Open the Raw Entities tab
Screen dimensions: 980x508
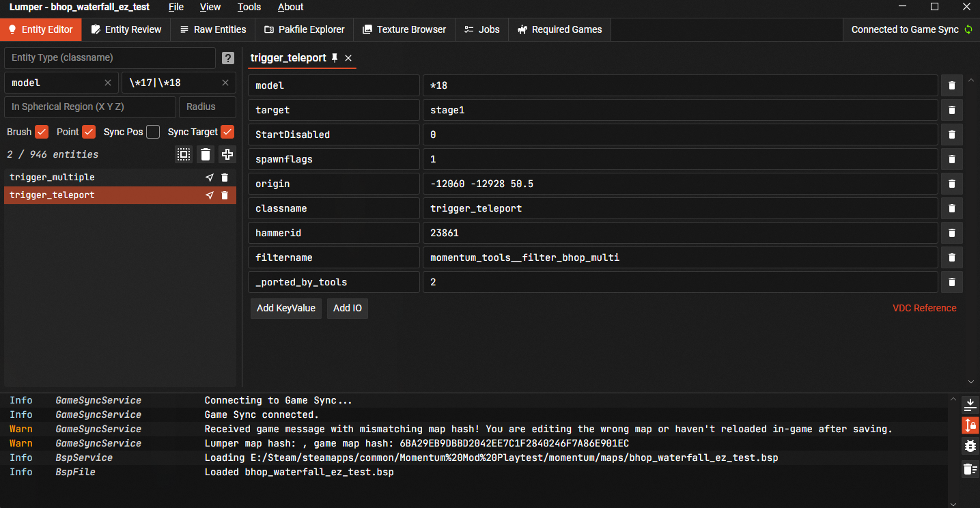coord(212,29)
